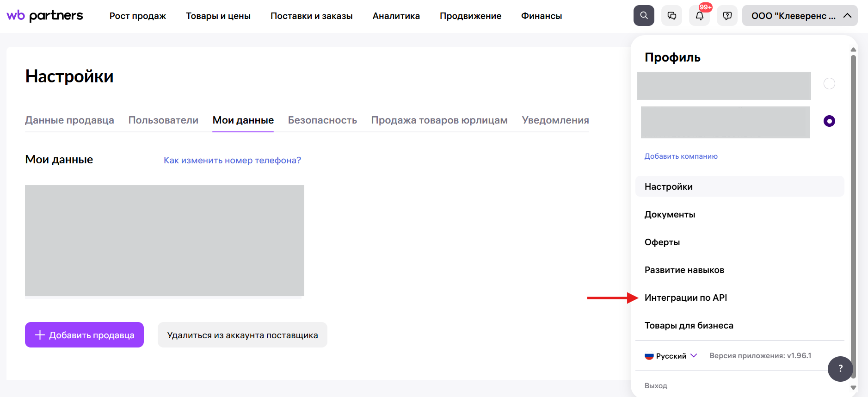
Task: Open the Продвижение menu
Action: 471,16
